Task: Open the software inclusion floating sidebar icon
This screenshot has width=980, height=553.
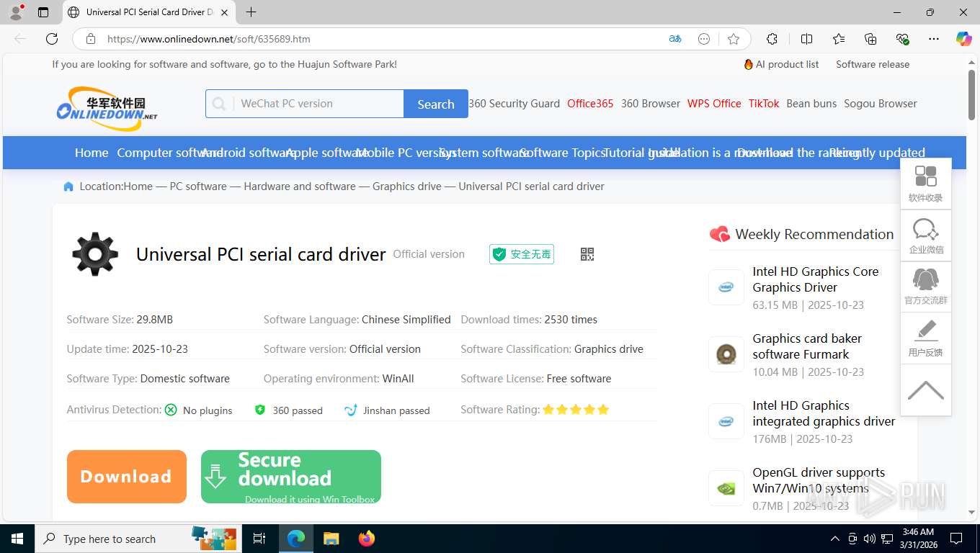Action: pyautogui.click(x=926, y=184)
